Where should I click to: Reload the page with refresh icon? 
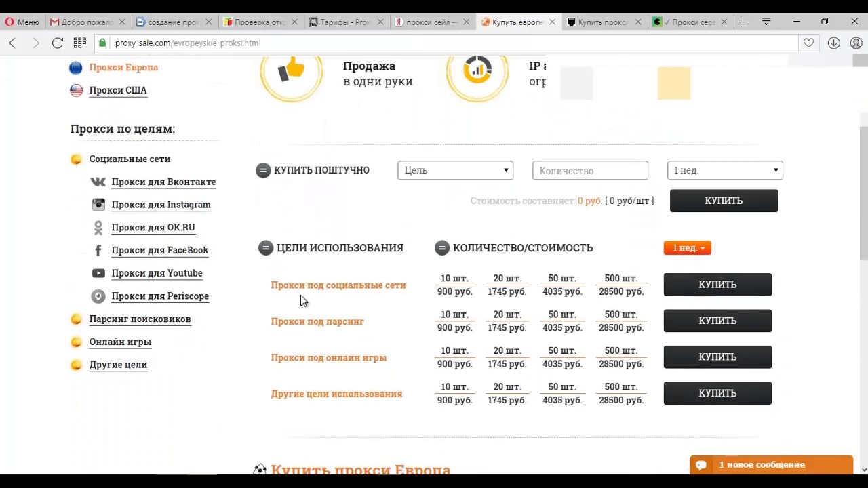click(x=58, y=43)
